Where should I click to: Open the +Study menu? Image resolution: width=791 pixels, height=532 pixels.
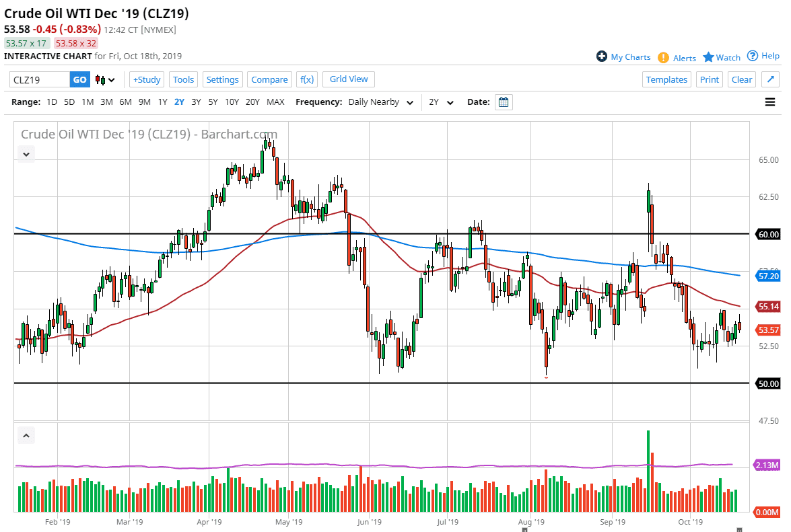146,79
